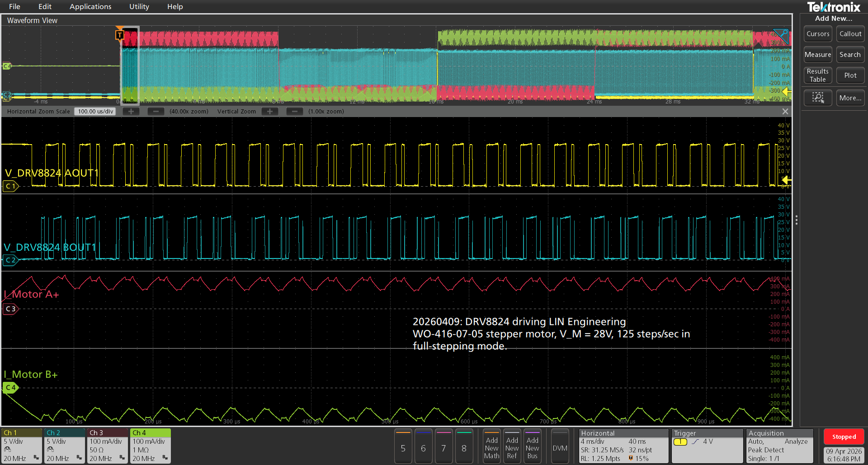The width and height of the screenshot is (868, 465).
Task: Open the File menu
Action: tap(14, 6)
